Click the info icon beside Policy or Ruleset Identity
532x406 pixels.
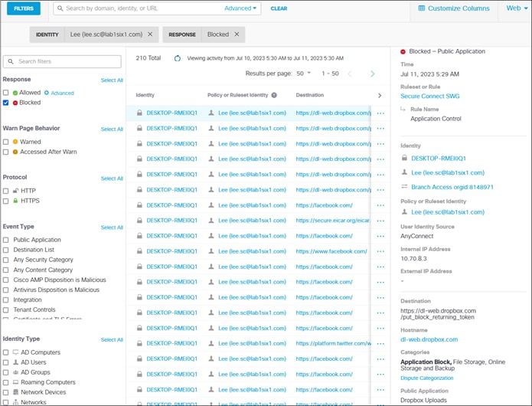tap(274, 95)
